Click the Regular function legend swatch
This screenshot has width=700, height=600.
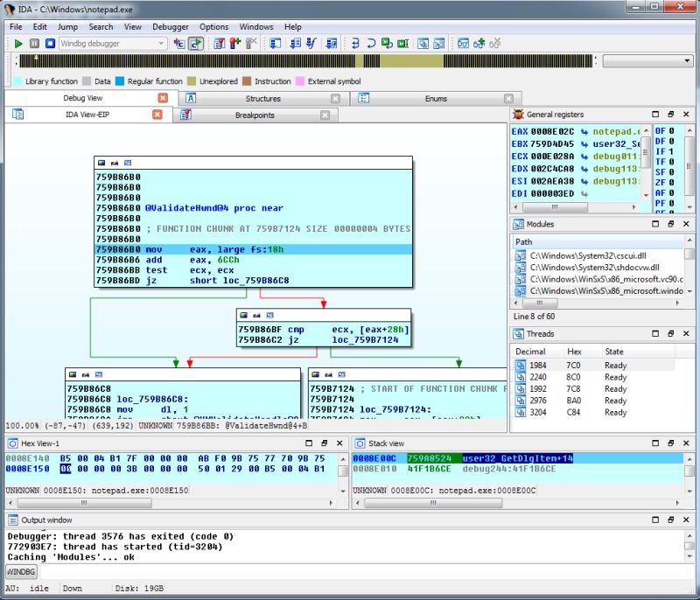click(120, 81)
